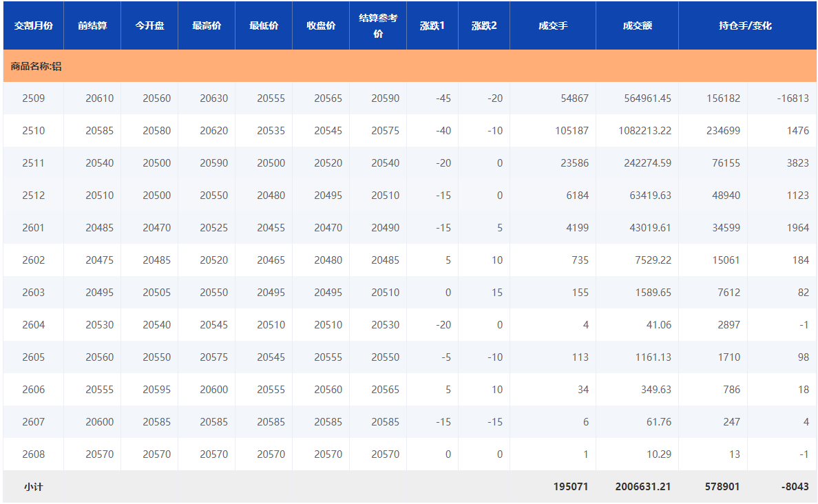Image resolution: width=818 pixels, height=504 pixels.
Task: Click contract month 2512 cell
Action: tap(33, 196)
